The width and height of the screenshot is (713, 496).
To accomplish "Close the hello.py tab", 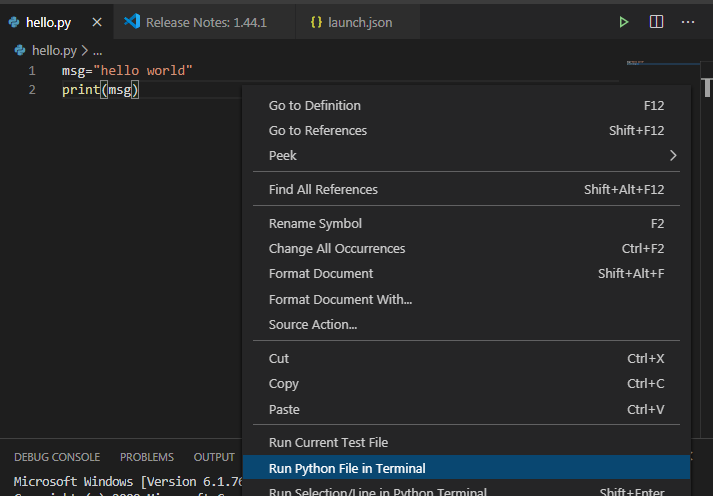I will pos(97,22).
